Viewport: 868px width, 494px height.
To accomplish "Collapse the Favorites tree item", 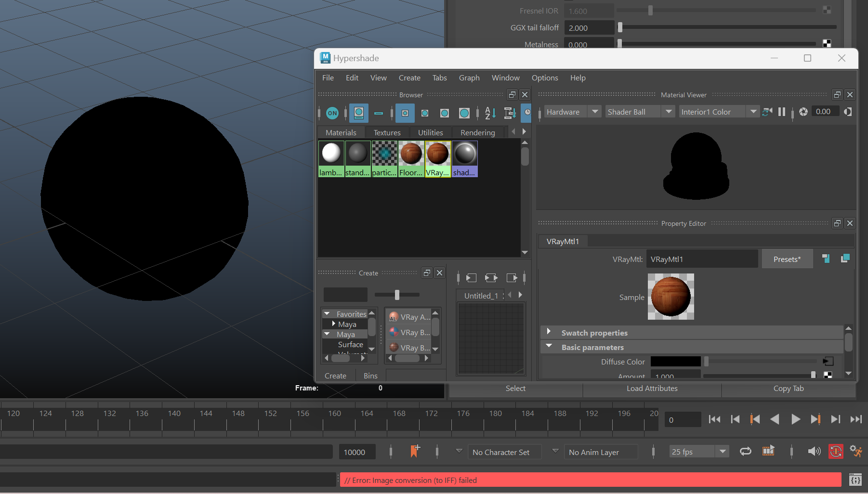I will [x=327, y=314].
